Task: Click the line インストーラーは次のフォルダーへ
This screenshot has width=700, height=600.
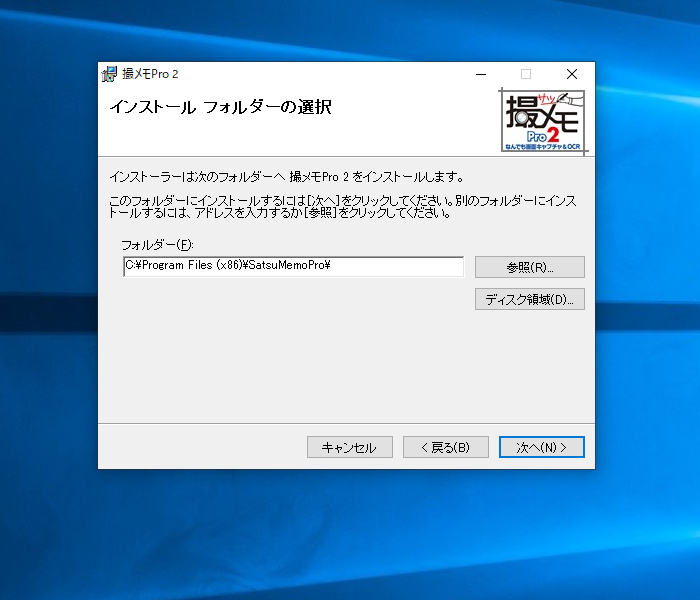Action: [x=286, y=177]
